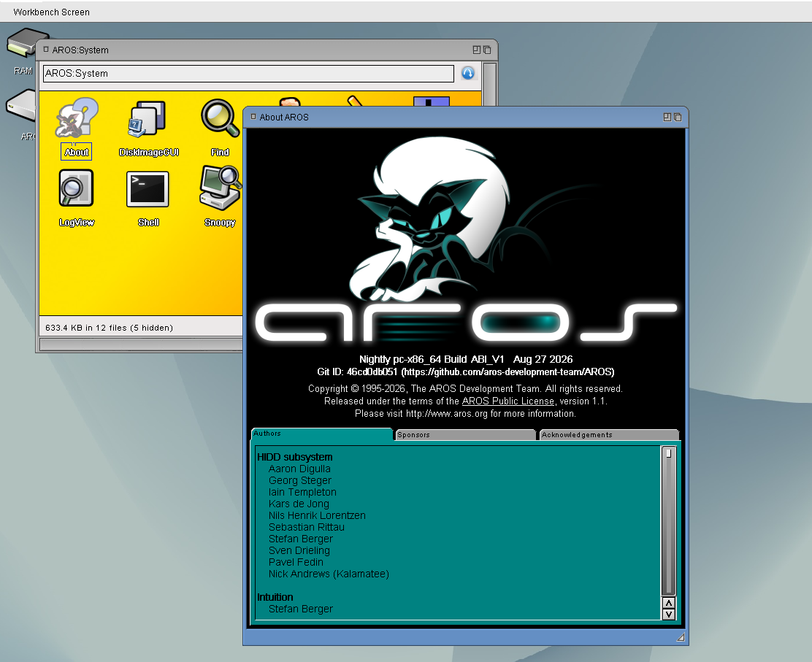Click the authors list vertical scrollbar knob
Image resolution: width=812 pixels, height=662 pixels.
tap(669, 453)
